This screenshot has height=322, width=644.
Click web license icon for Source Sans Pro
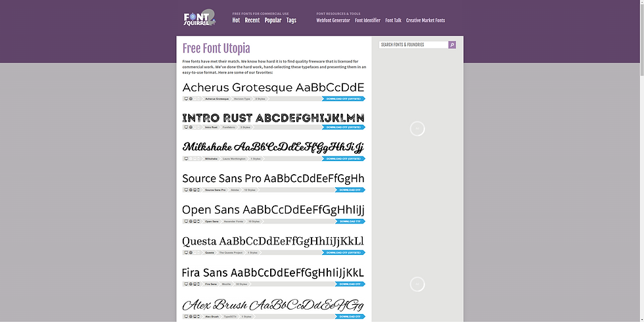[x=191, y=190]
